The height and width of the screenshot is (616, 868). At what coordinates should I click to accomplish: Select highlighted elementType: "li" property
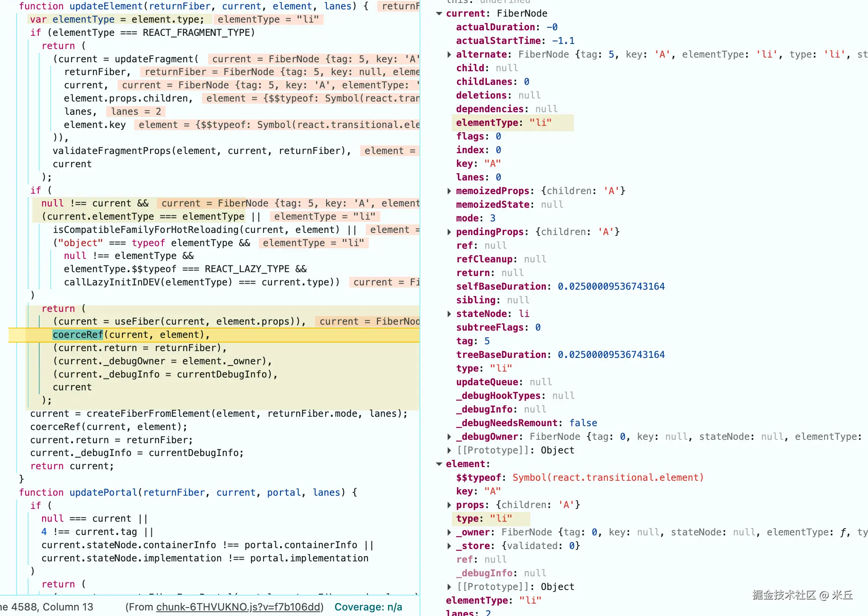coord(504,123)
